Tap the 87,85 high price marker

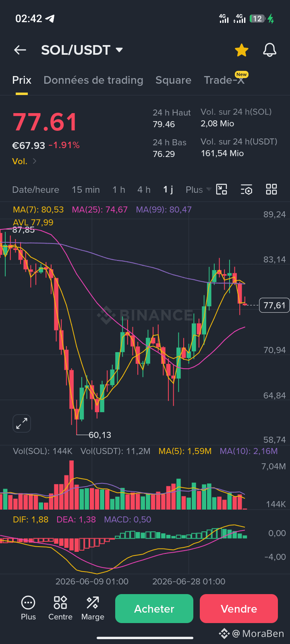pos(23,230)
